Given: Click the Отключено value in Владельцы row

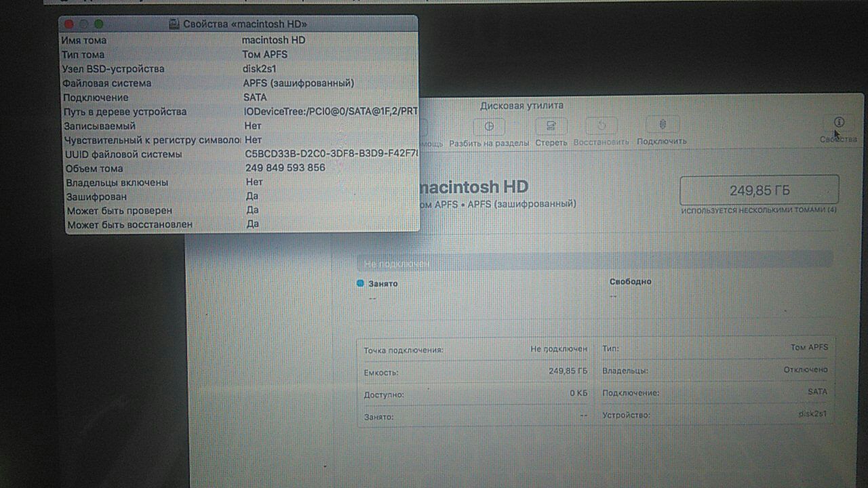Looking at the screenshot, I should pyautogui.click(x=806, y=369).
